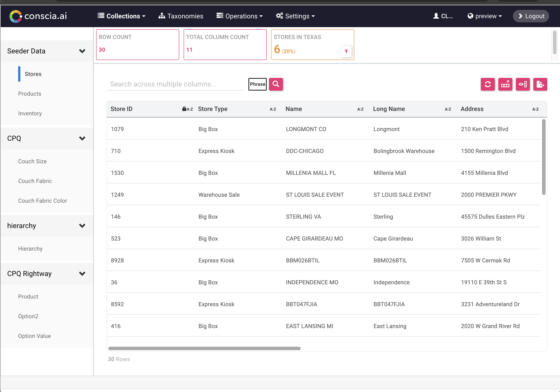Click the add column icon button
Viewport: 560px width, 392px height.
[x=505, y=84]
